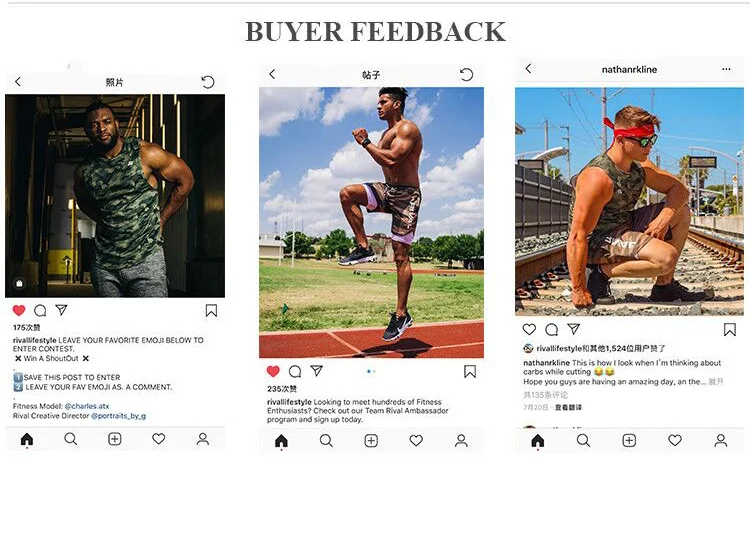Image resolution: width=750 pixels, height=538 pixels.
Task: Tap refresh icon in the left phone header
Action: point(208,82)
